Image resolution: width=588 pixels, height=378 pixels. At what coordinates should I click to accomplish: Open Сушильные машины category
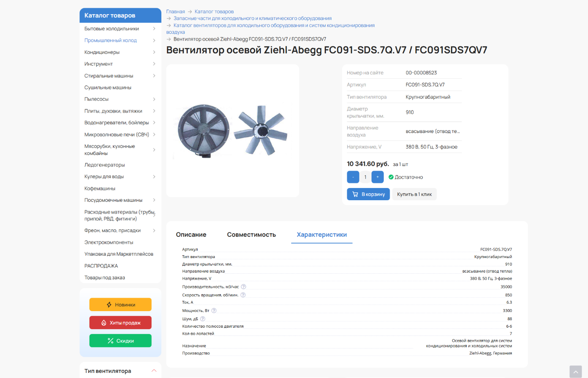108,87
